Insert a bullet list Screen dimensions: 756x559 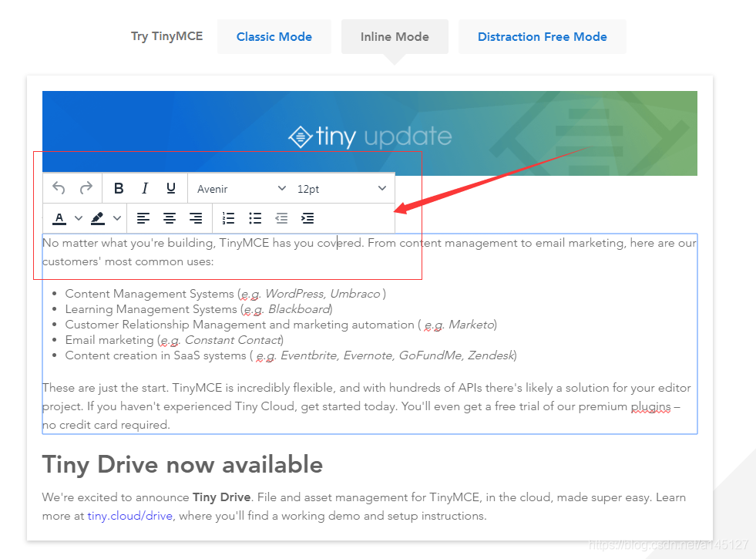pyautogui.click(x=255, y=218)
